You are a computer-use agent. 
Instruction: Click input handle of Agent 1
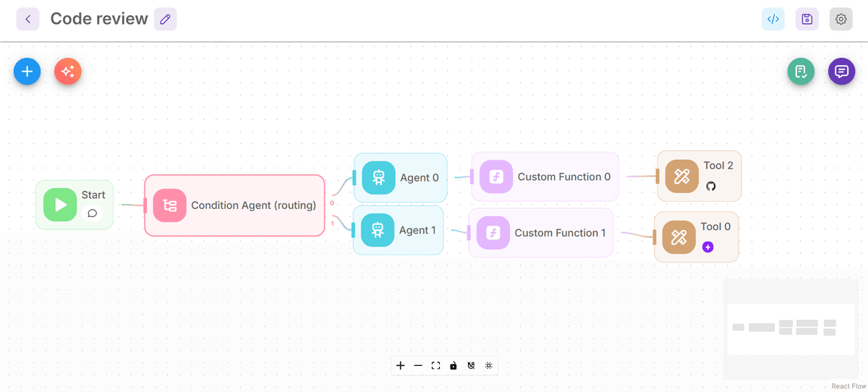click(x=353, y=230)
